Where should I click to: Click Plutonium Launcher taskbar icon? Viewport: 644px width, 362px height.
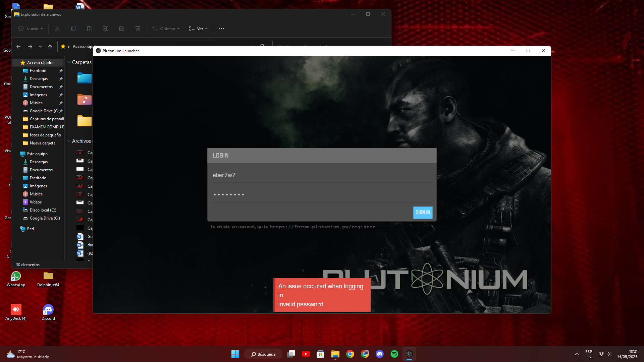pyautogui.click(x=409, y=354)
